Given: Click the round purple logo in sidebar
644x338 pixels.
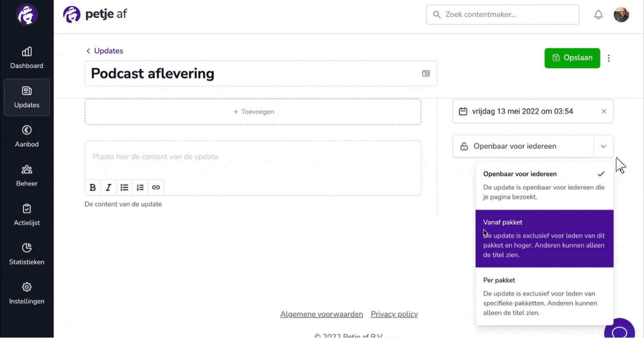Looking at the screenshot, I should [27, 15].
